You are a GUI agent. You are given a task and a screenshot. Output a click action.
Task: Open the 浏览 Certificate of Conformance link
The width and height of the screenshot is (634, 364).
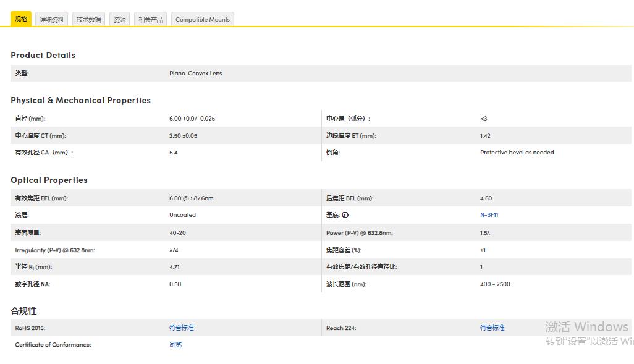(x=175, y=345)
